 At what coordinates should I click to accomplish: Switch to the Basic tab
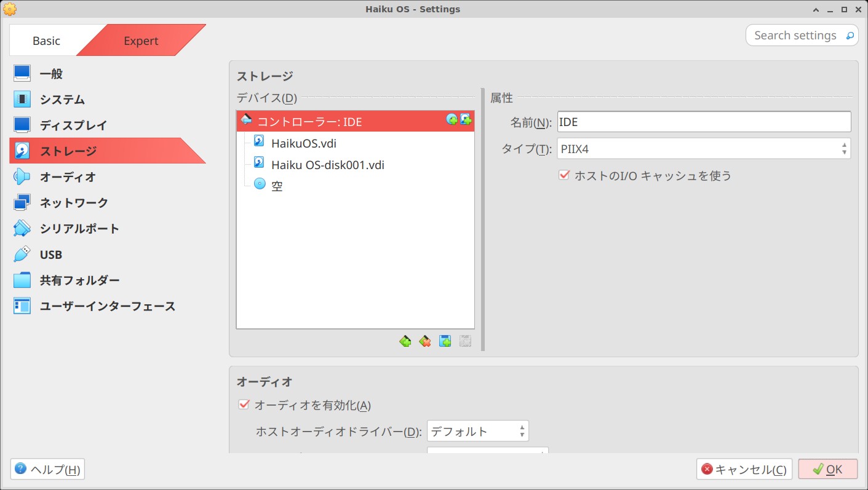tap(47, 41)
